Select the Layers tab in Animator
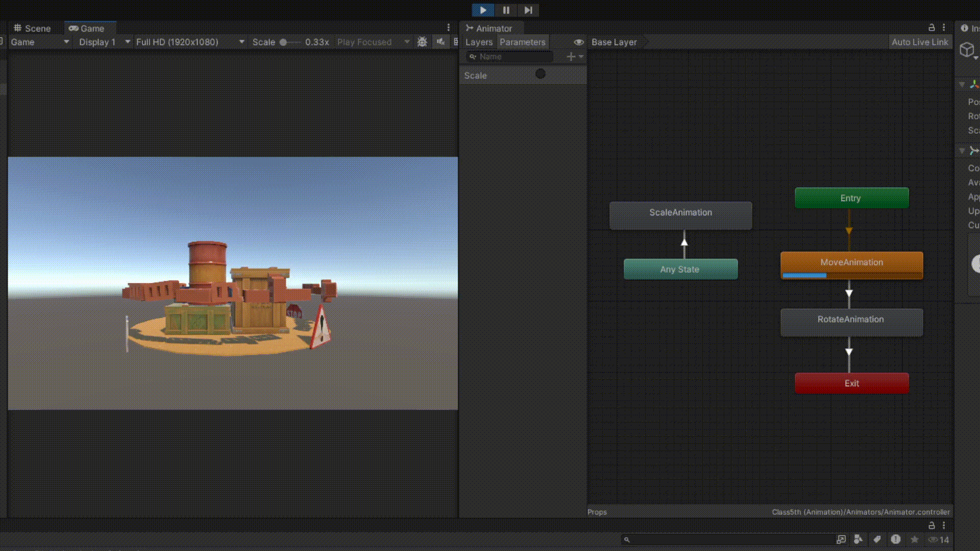 (479, 42)
